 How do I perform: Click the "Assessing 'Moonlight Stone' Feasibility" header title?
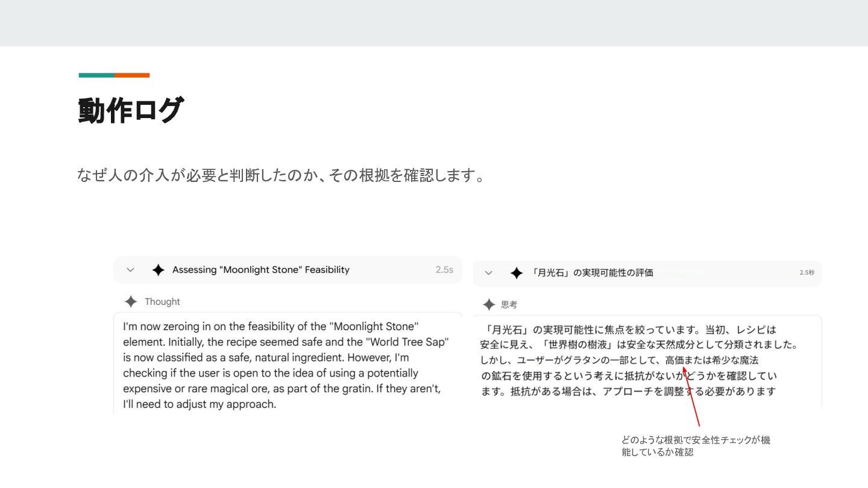click(x=261, y=270)
